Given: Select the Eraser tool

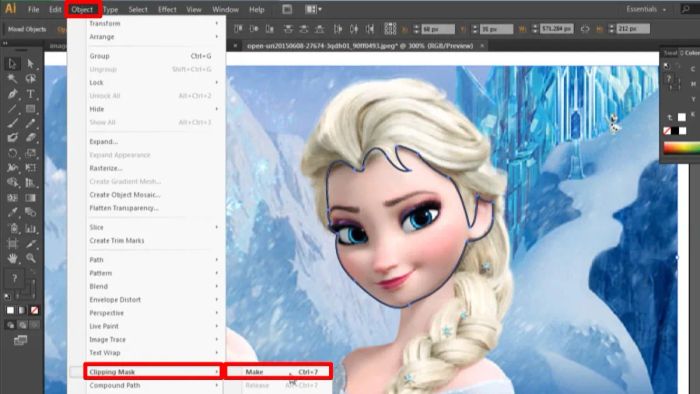Looking at the screenshot, I should 30,138.
